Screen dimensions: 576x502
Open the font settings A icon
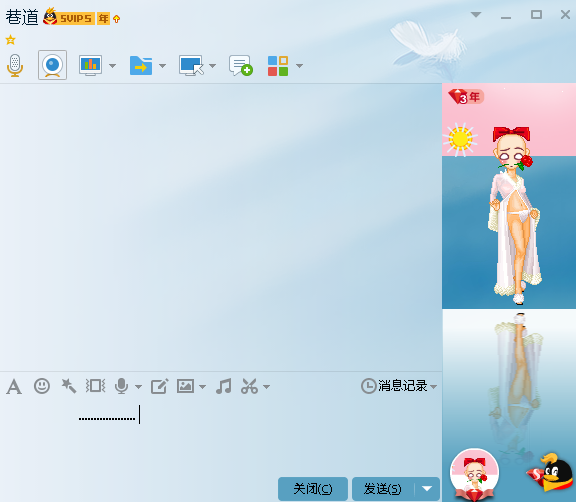[x=14, y=387]
